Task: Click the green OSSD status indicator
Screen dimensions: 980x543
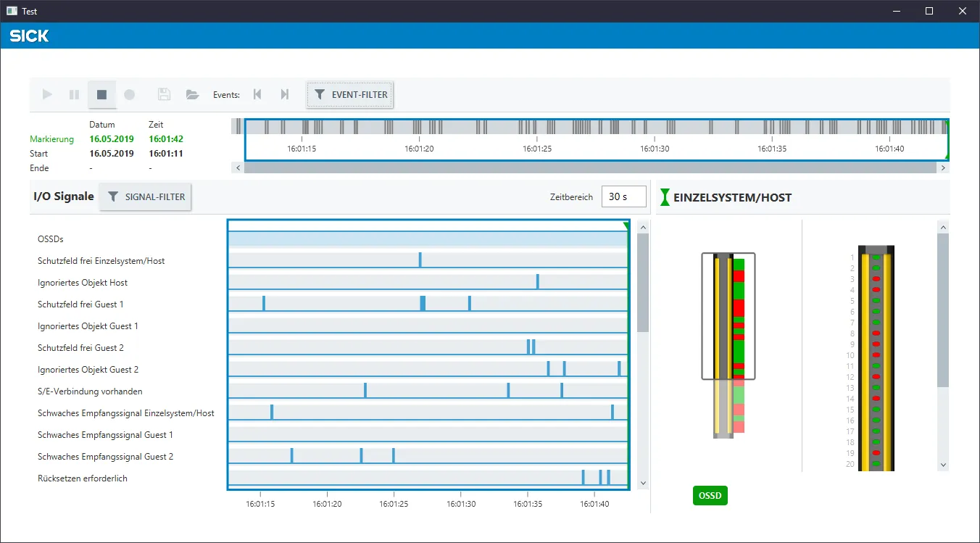Action: click(x=710, y=496)
